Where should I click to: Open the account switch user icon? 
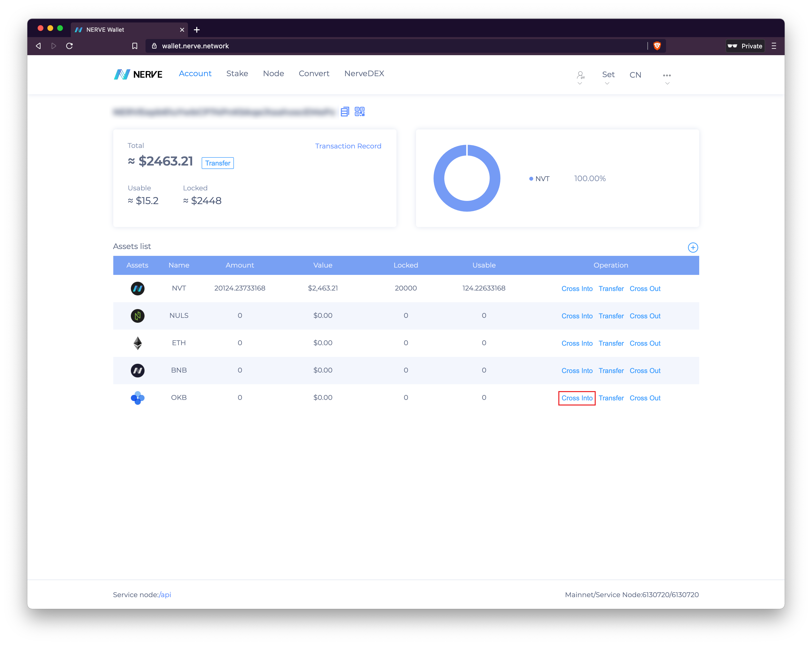[580, 75]
